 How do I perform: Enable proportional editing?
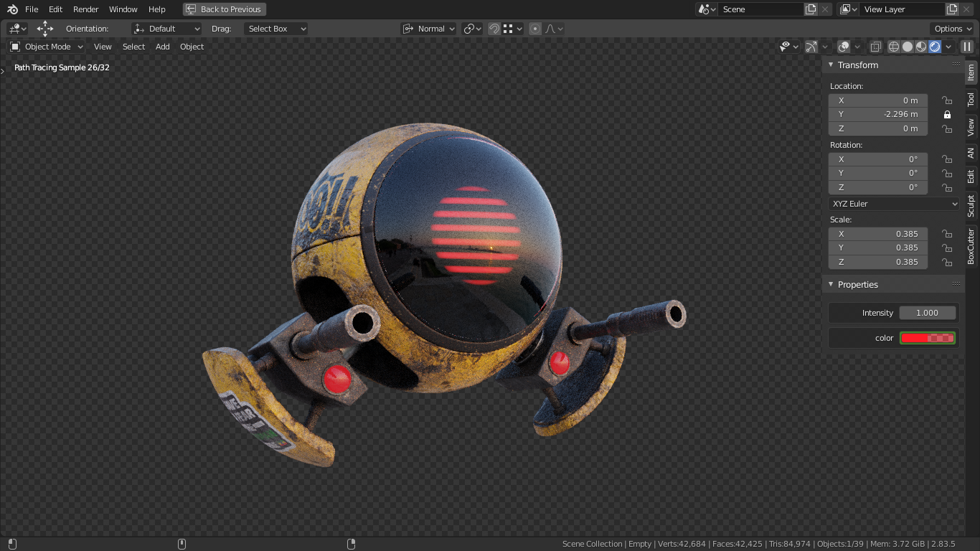[534, 29]
